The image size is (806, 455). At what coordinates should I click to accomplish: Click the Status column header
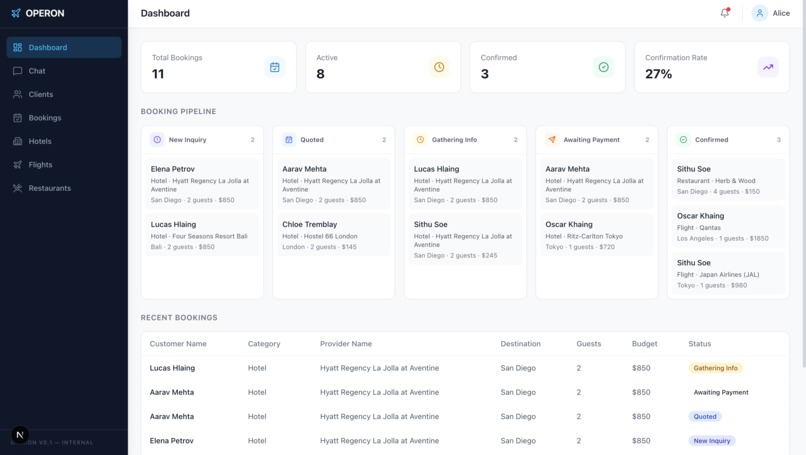point(700,343)
